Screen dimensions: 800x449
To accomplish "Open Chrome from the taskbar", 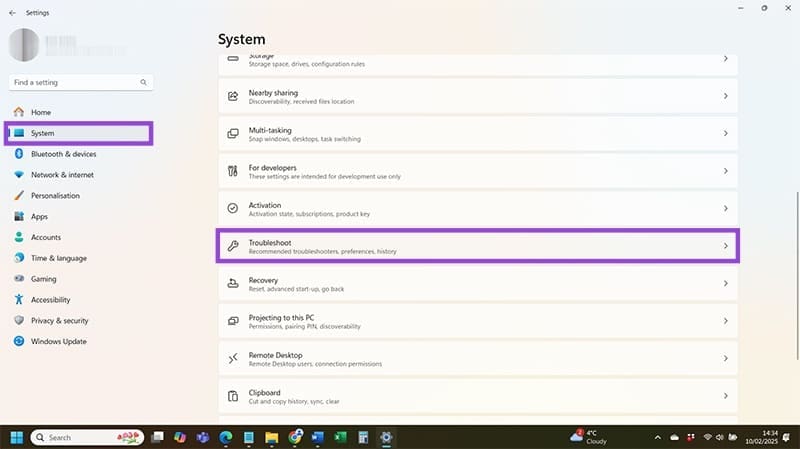I will point(295,437).
